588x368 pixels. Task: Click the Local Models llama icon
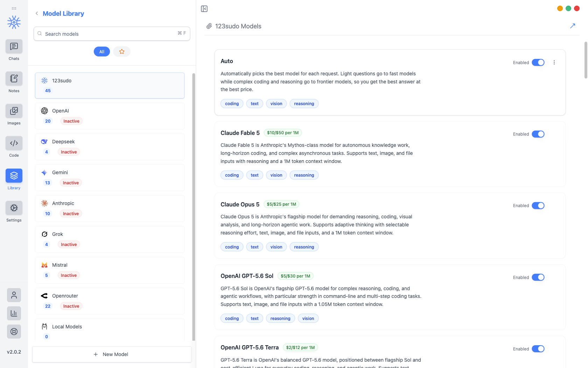[x=44, y=327]
